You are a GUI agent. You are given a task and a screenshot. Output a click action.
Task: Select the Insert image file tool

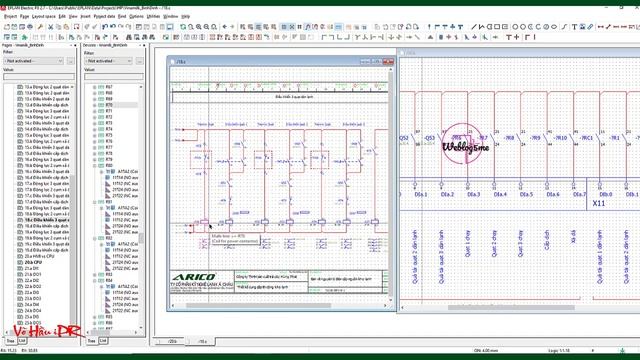pyautogui.click(x=582, y=27)
